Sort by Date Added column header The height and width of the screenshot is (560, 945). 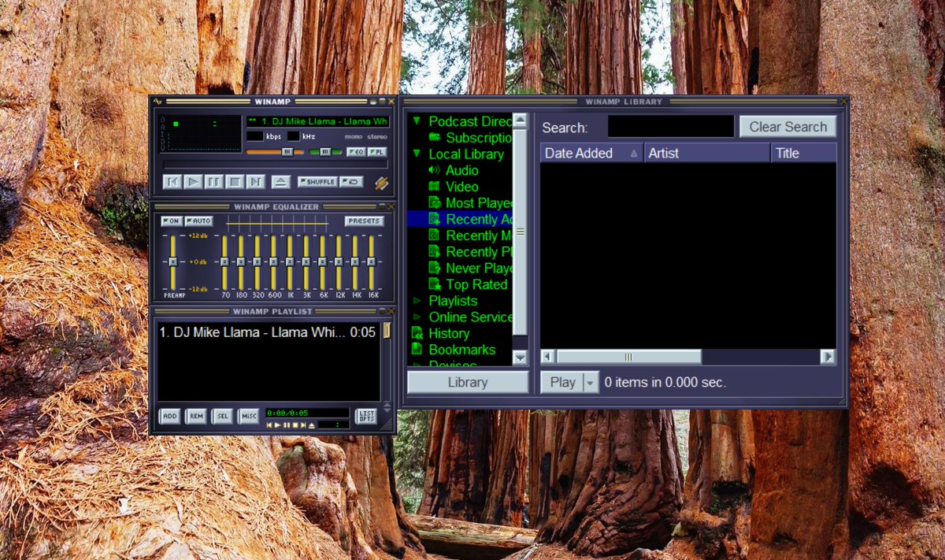(x=592, y=153)
